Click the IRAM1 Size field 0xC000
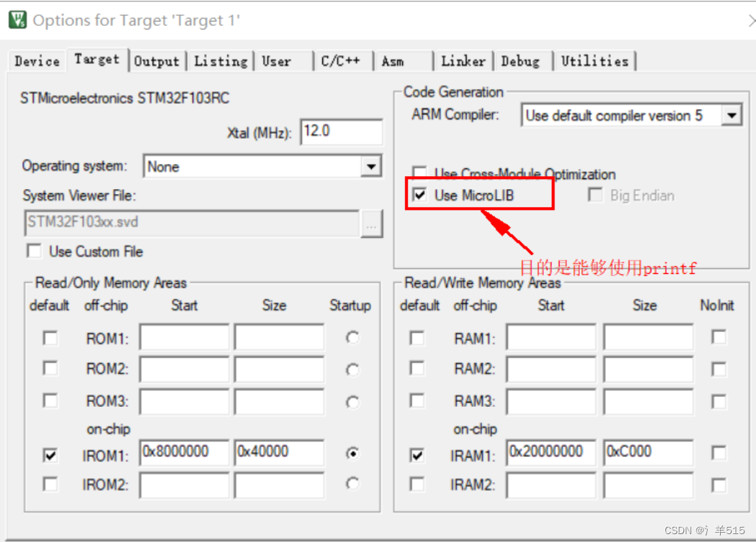 pos(649,452)
